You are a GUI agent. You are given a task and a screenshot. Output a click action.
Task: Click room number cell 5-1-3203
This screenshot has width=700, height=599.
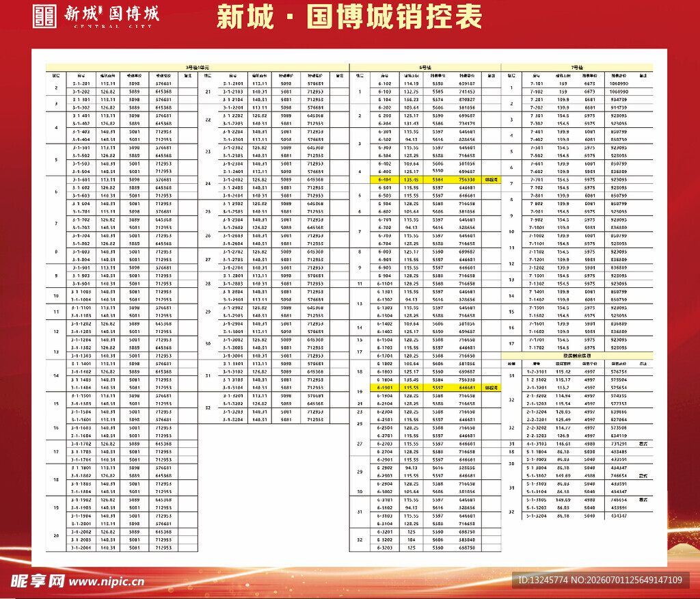point(537,508)
